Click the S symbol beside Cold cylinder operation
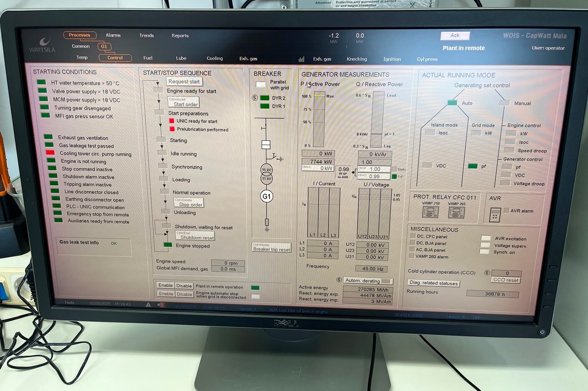The image size is (588, 391). coord(487,273)
